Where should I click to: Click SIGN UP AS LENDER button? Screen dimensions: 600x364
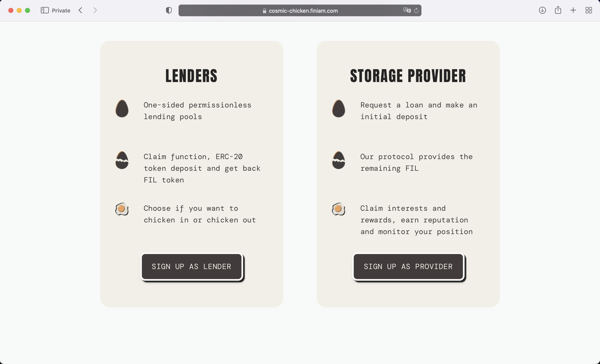pyautogui.click(x=192, y=266)
